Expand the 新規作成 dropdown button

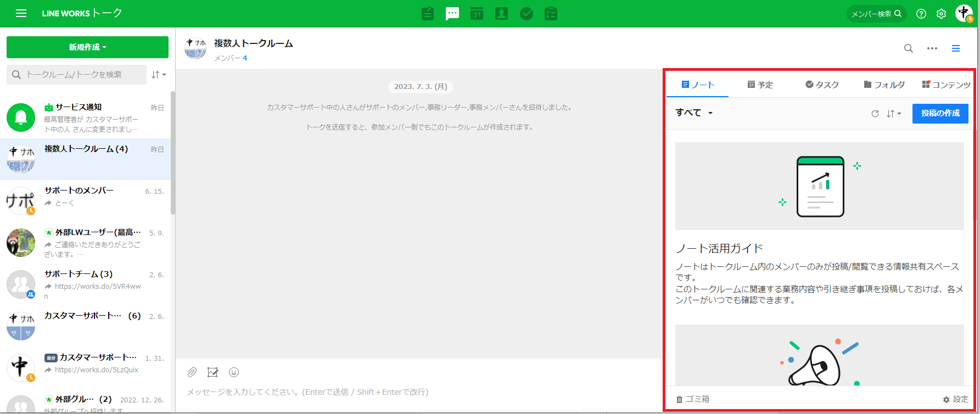click(x=87, y=47)
